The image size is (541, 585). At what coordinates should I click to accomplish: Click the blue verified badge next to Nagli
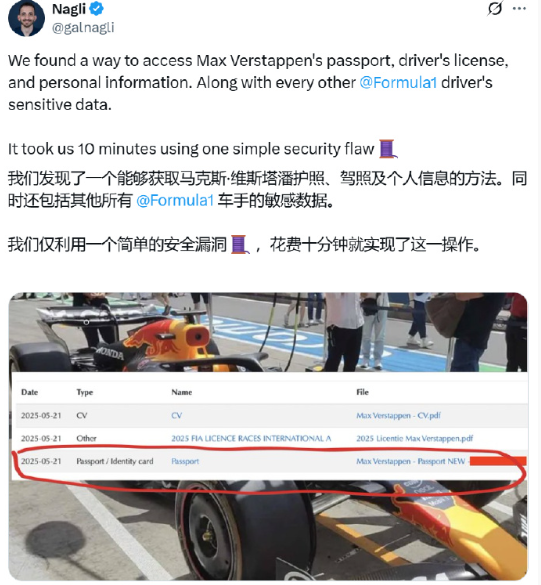[97, 9]
